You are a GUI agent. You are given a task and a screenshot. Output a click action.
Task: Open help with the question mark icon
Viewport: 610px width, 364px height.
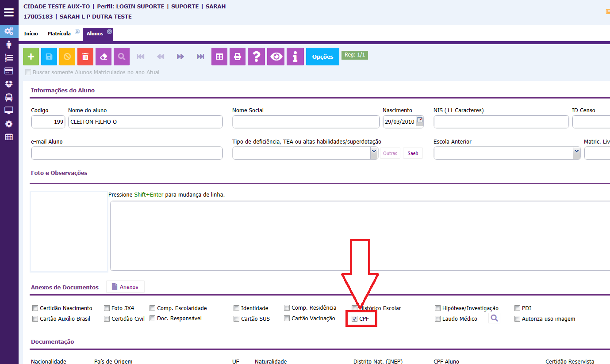click(x=256, y=57)
